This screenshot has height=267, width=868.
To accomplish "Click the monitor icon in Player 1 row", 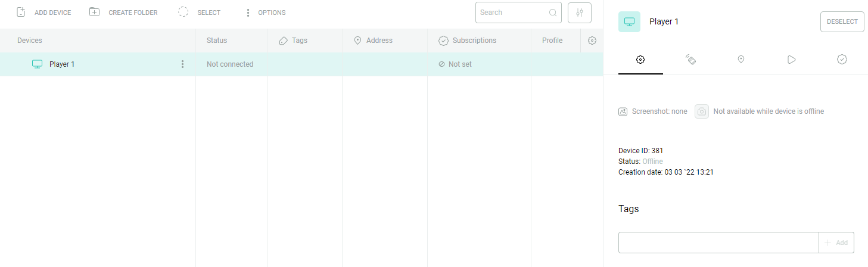I will coord(37,64).
